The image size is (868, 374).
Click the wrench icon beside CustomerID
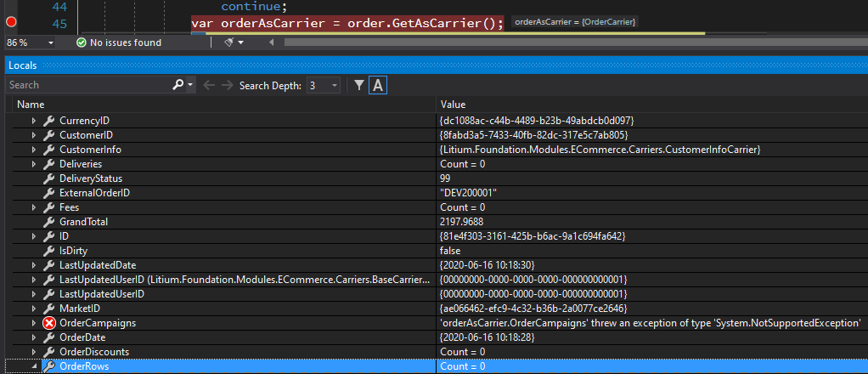48,135
